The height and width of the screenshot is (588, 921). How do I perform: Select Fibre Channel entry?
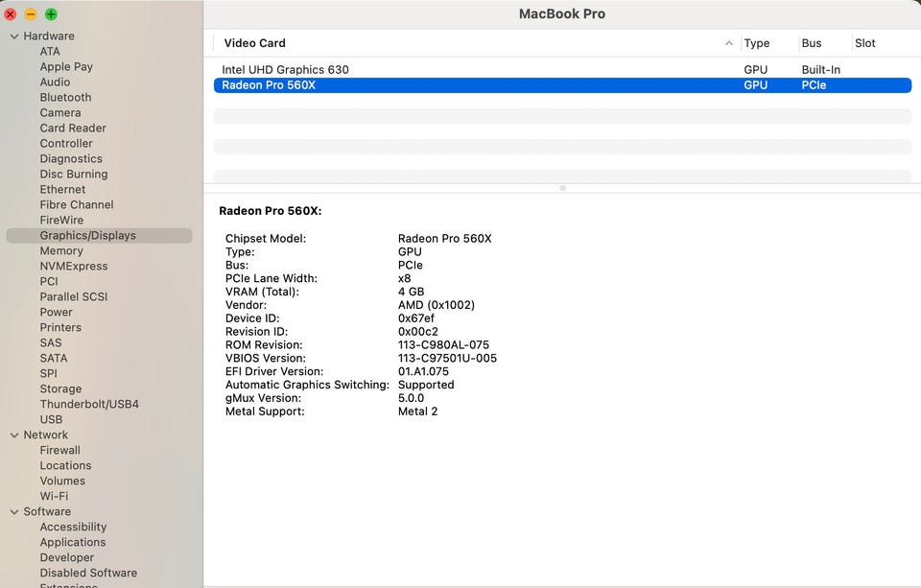pos(77,204)
